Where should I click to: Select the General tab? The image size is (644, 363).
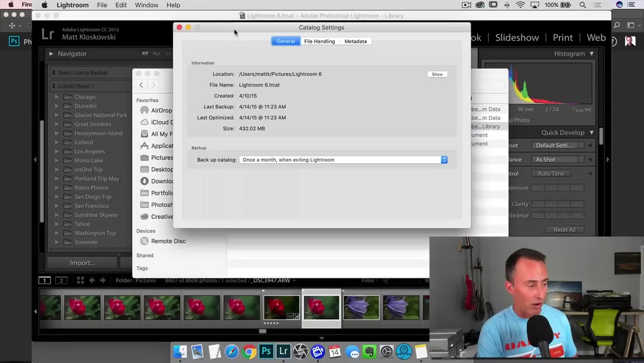[286, 41]
